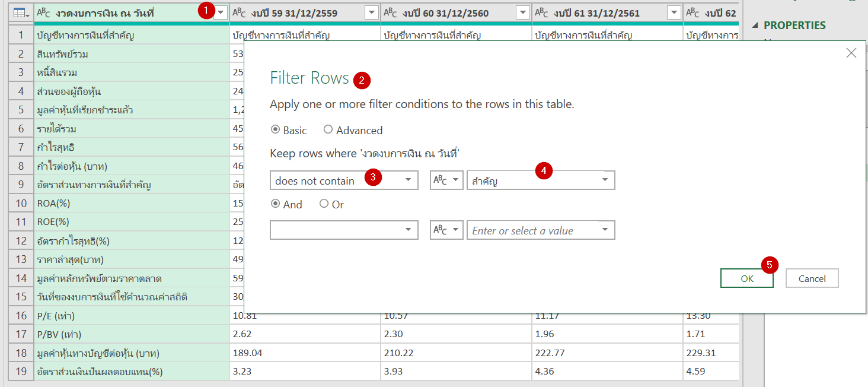This screenshot has width=868, height=387.
Task: Dismiss the Filter Rows dialog with Cancel
Action: point(812,278)
